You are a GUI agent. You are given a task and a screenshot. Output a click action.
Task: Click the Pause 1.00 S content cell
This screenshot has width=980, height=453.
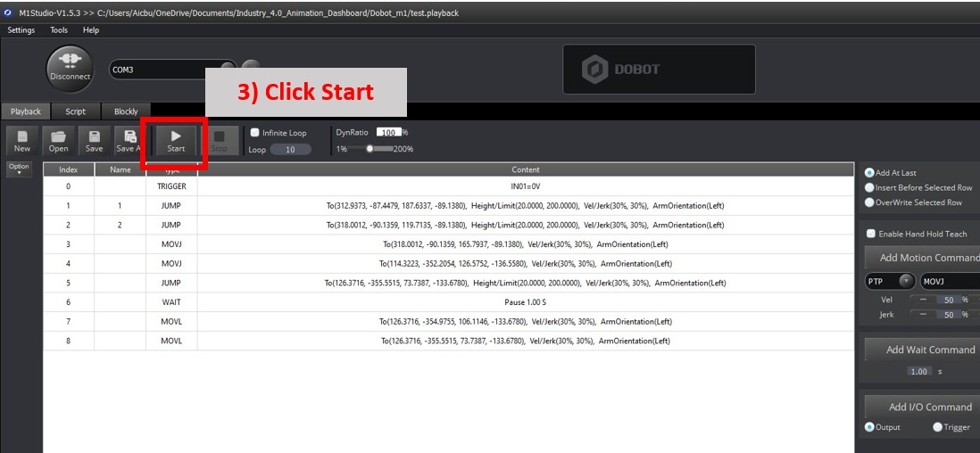coord(526,302)
